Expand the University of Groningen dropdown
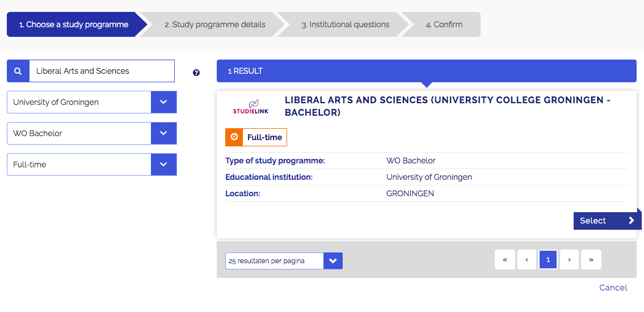Image resolution: width=644 pixels, height=312 pixels. (x=163, y=102)
